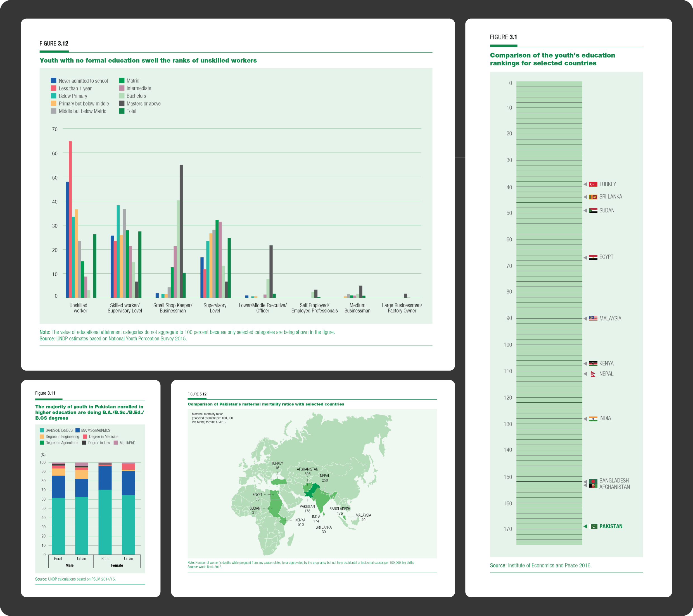Click the Malaysia flag icon
Viewport: 693px width, 616px height.
click(593, 319)
